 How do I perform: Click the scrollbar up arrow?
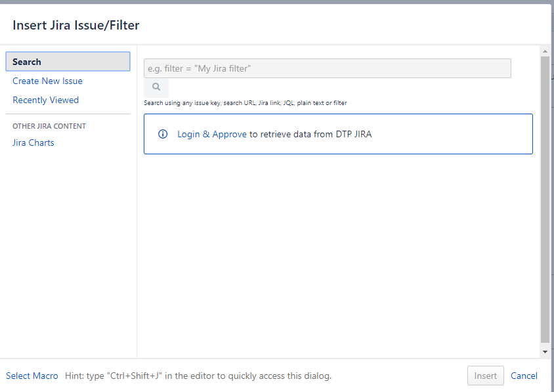pyautogui.click(x=545, y=51)
